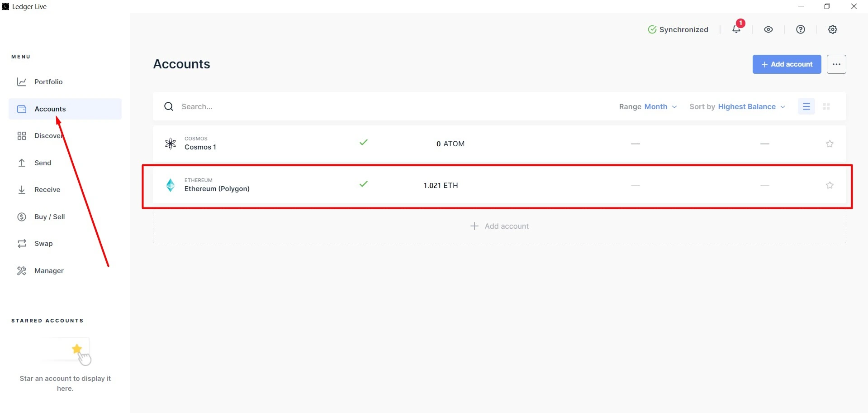Open the Ethereum (Polygon) account row
The image size is (868, 413).
tap(499, 185)
